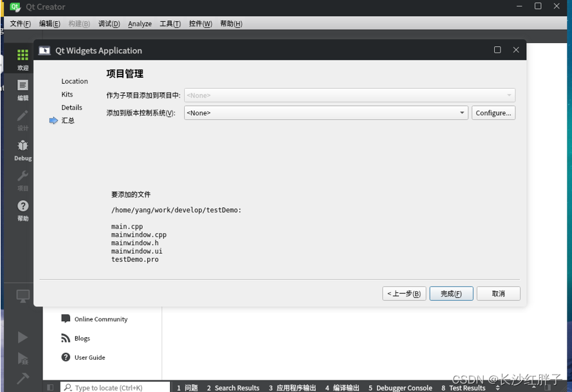Open the Analyze menu
The height and width of the screenshot is (392, 572).
point(140,24)
